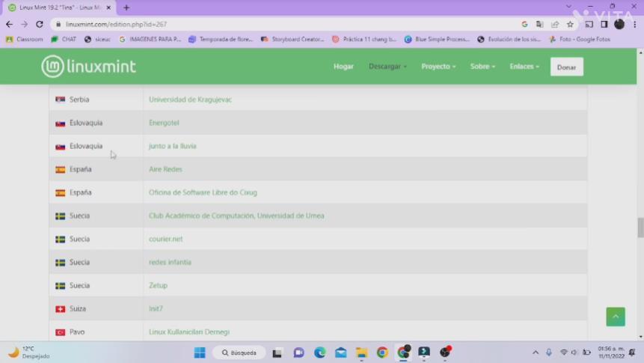
Task: Open the redes infantia mirror link
Action: coord(170,262)
